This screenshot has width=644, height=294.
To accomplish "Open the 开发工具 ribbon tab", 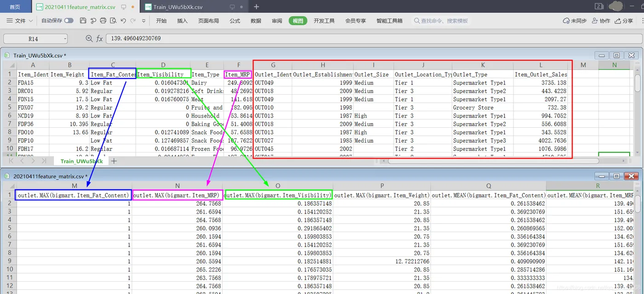I will point(324,21).
